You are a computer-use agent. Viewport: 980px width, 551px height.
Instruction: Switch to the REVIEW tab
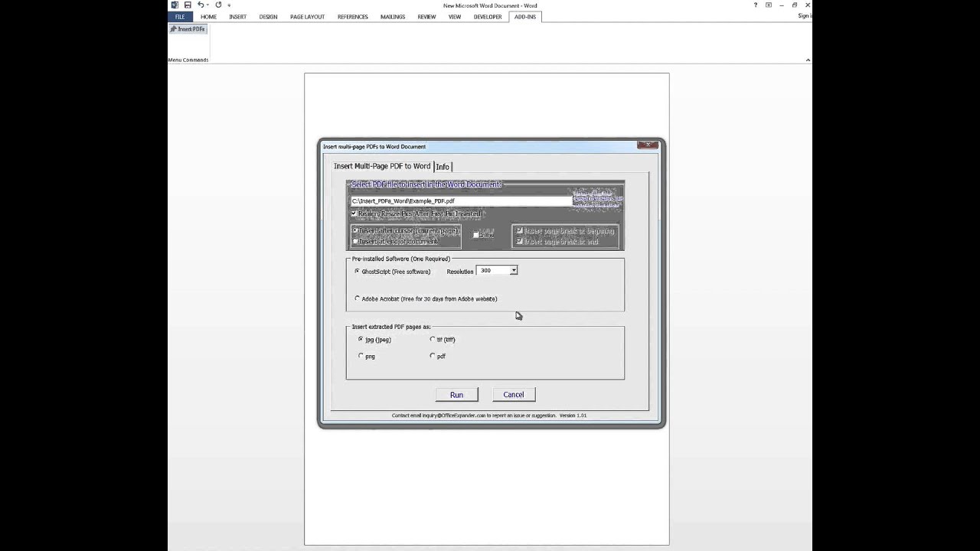(x=426, y=17)
